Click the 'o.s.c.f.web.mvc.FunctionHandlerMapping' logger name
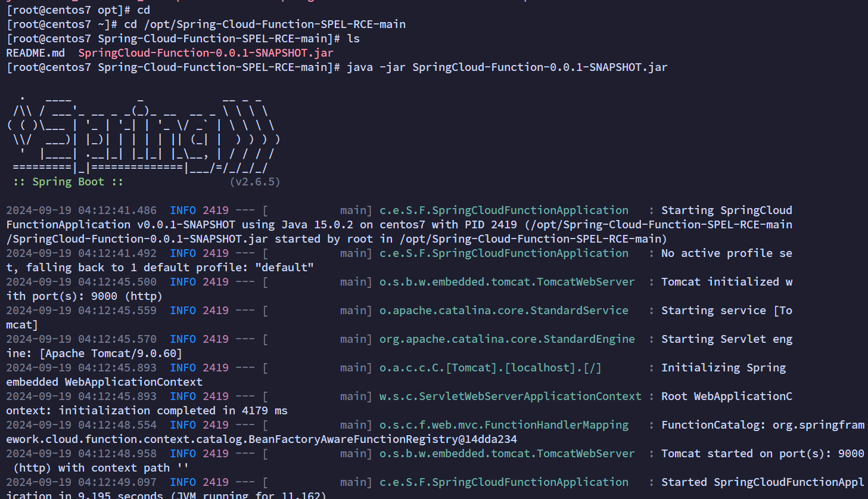Image resolution: width=868 pixels, height=499 pixels. (504, 424)
